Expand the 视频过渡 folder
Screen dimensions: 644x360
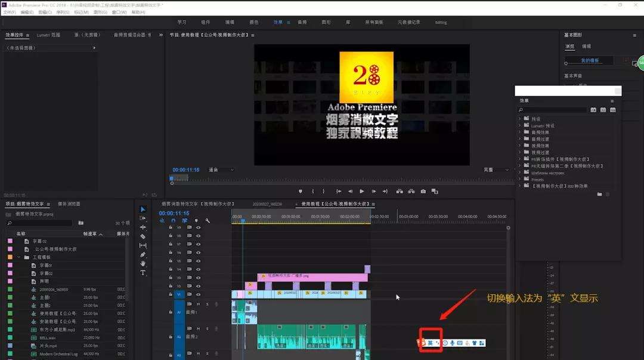click(519, 152)
